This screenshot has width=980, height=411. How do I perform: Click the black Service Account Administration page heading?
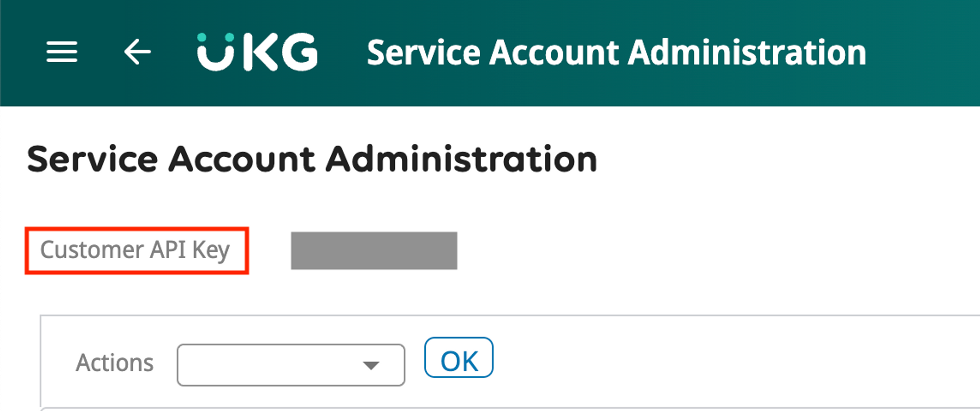tap(312, 159)
